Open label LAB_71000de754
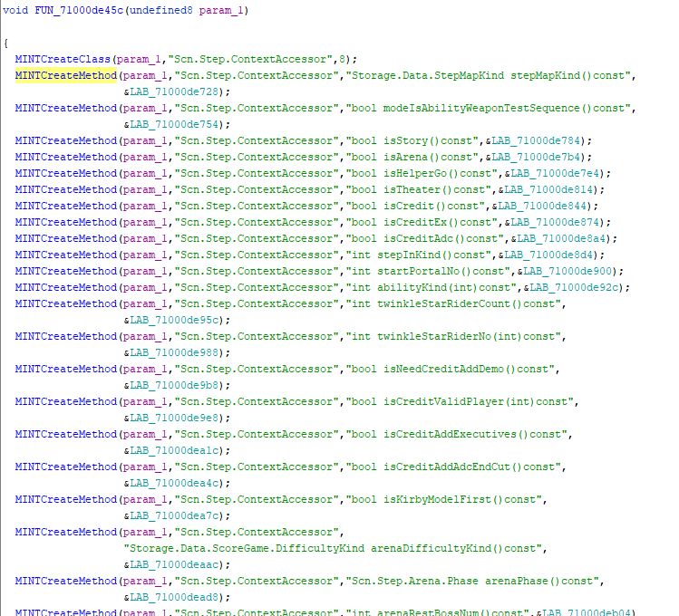Screen dimensions: 679x616 174,125
